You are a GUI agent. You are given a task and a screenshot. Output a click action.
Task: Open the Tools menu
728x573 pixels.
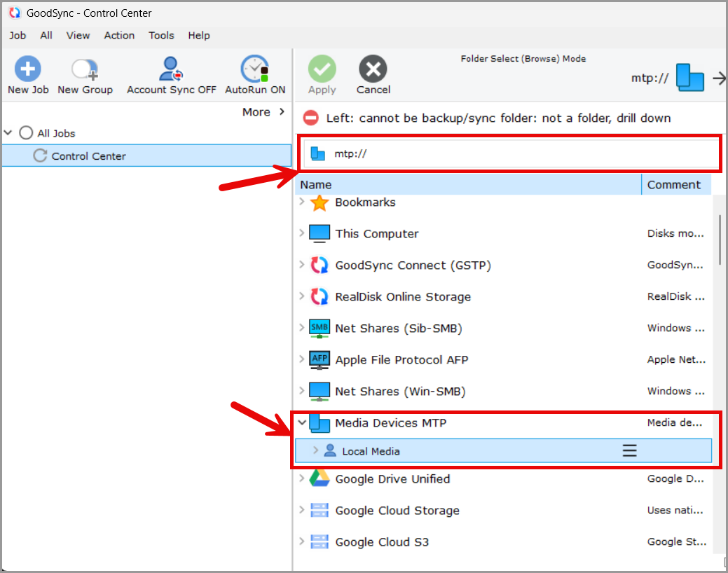tap(161, 35)
